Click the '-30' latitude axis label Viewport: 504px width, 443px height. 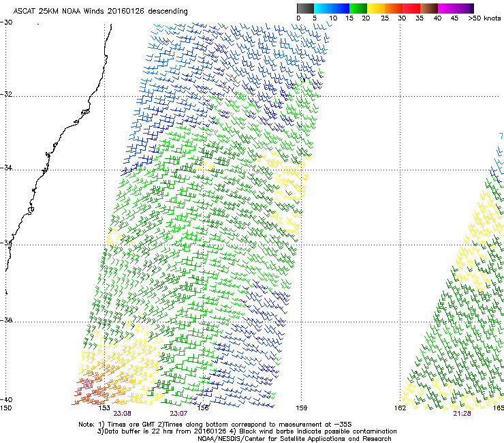click(6, 22)
